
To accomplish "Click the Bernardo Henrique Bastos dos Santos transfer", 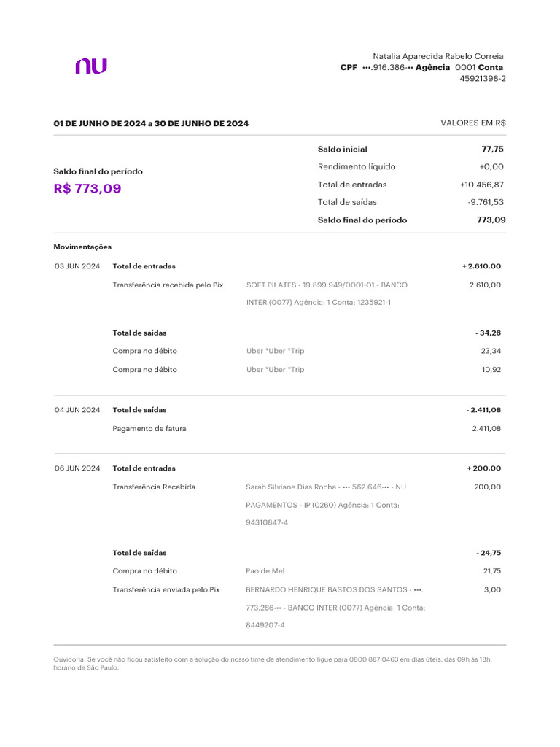I will pos(334,589).
